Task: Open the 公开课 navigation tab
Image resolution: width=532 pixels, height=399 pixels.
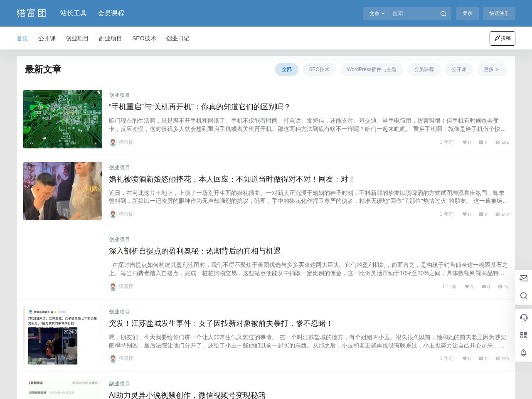Action: [x=47, y=38]
